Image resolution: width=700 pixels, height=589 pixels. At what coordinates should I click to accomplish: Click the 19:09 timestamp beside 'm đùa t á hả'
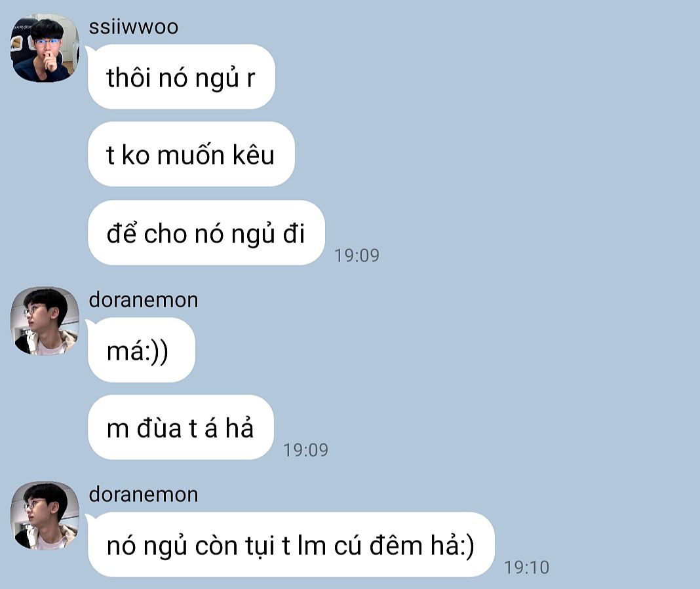[306, 450]
